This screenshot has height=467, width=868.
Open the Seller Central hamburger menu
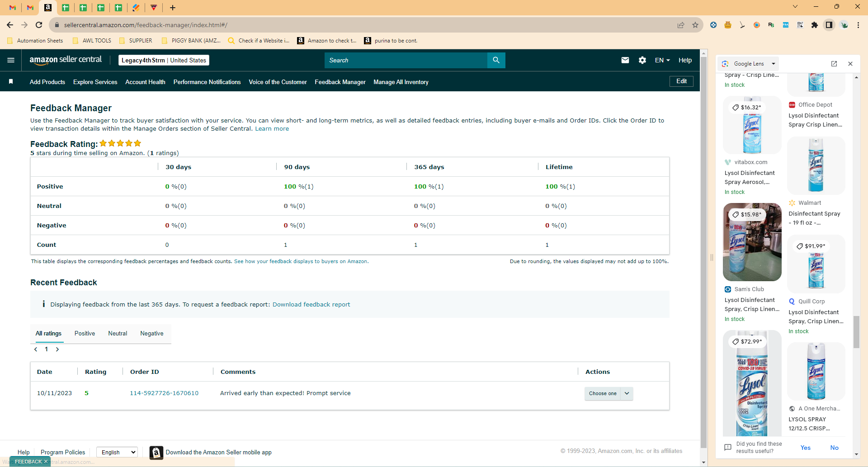pyautogui.click(x=11, y=60)
